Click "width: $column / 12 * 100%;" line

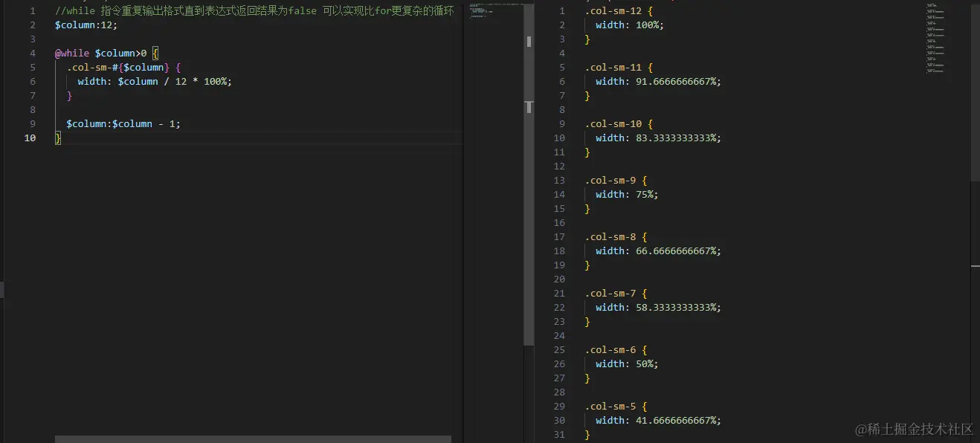(155, 82)
